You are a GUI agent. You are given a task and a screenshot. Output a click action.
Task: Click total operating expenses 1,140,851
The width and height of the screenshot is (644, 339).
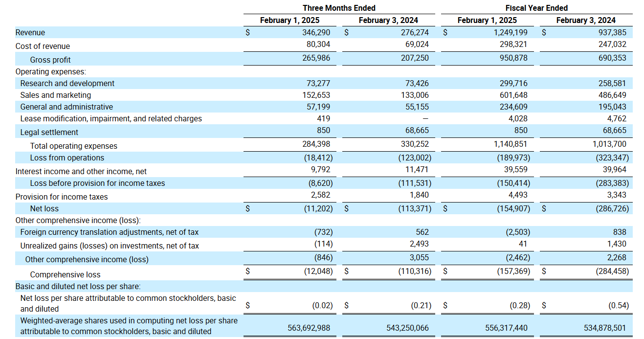click(x=511, y=144)
